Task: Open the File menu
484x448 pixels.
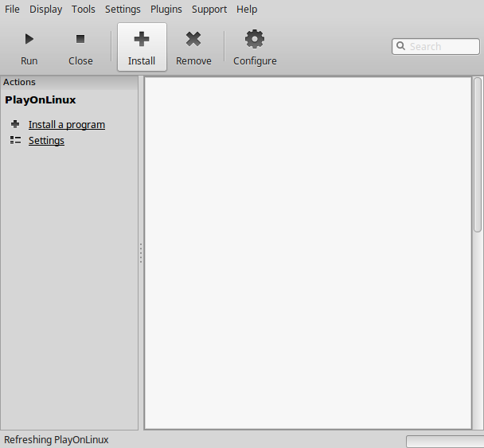Action: click(x=12, y=10)
